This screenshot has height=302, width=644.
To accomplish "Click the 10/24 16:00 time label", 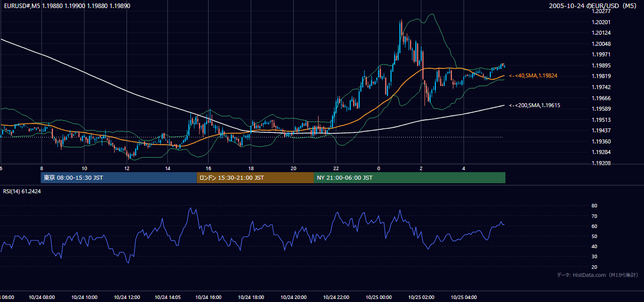I will pos(209,297).
